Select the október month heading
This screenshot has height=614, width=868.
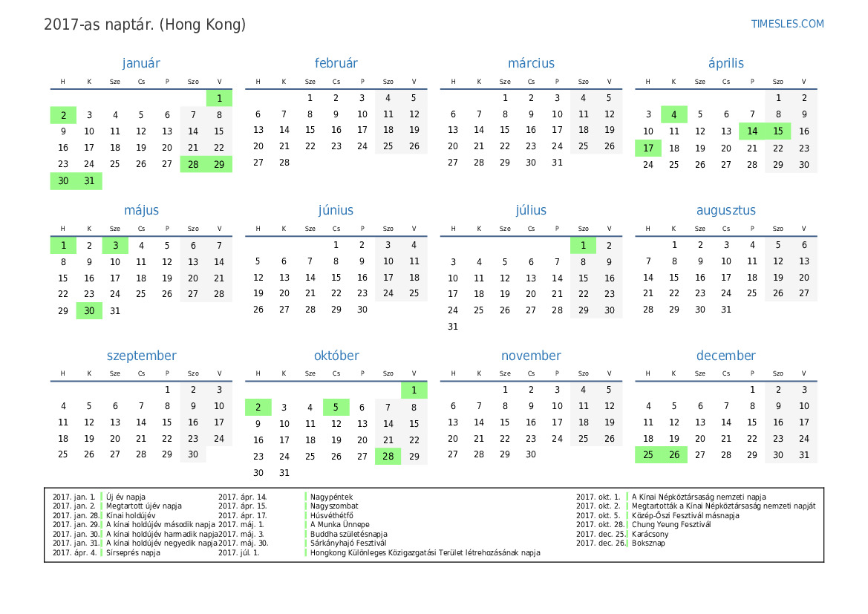pos(336,356)
